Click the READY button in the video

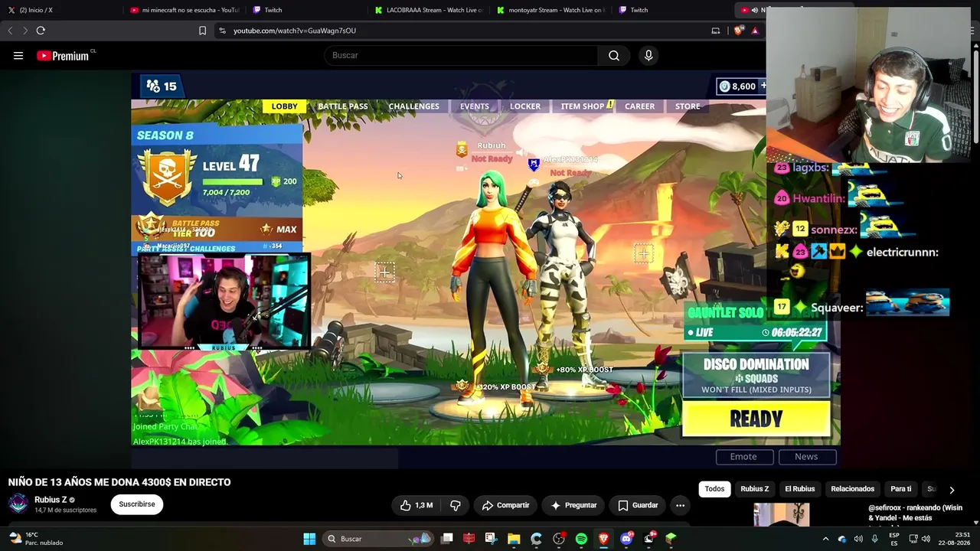pos(756,419)
